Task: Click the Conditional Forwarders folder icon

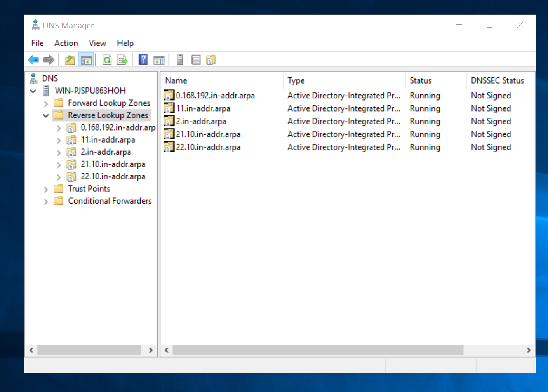Action: 58,201
